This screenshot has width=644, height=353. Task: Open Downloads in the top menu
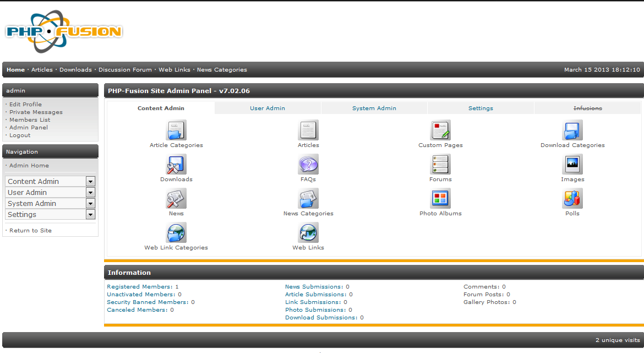coord(75,70)
